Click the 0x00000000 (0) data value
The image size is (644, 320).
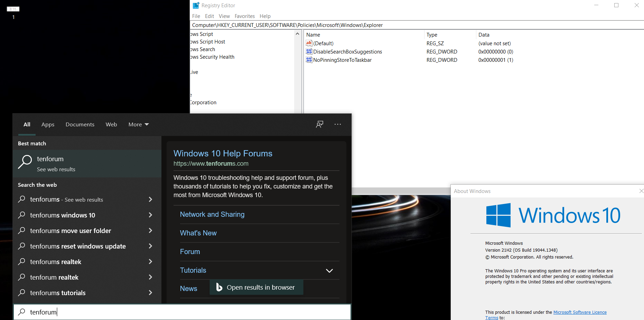tap(496, 51)
